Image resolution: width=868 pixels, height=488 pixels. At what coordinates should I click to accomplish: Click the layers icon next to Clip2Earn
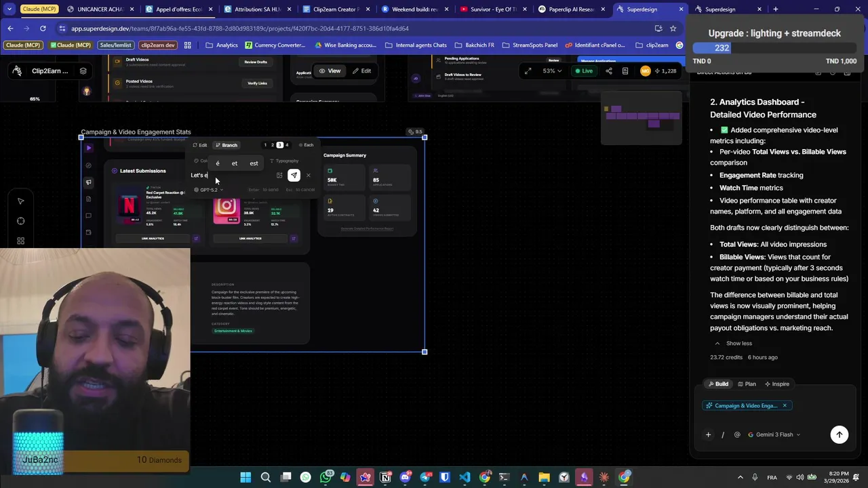point(83,70)
